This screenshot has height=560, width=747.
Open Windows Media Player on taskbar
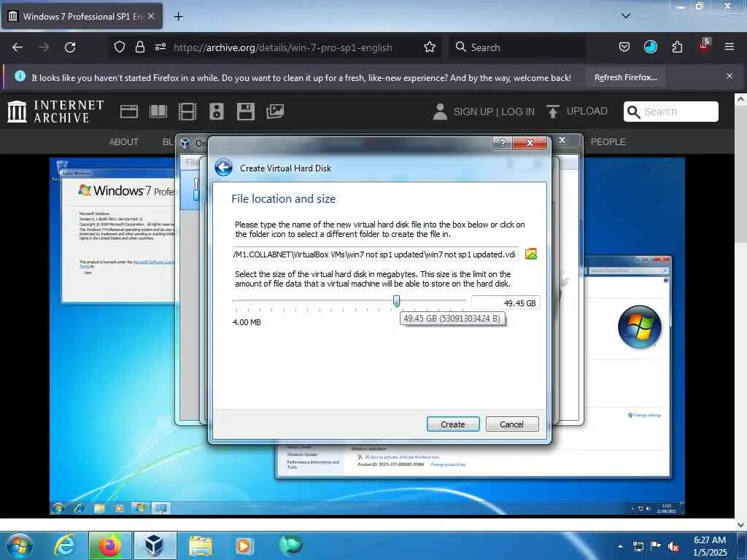tap(245, 545)
